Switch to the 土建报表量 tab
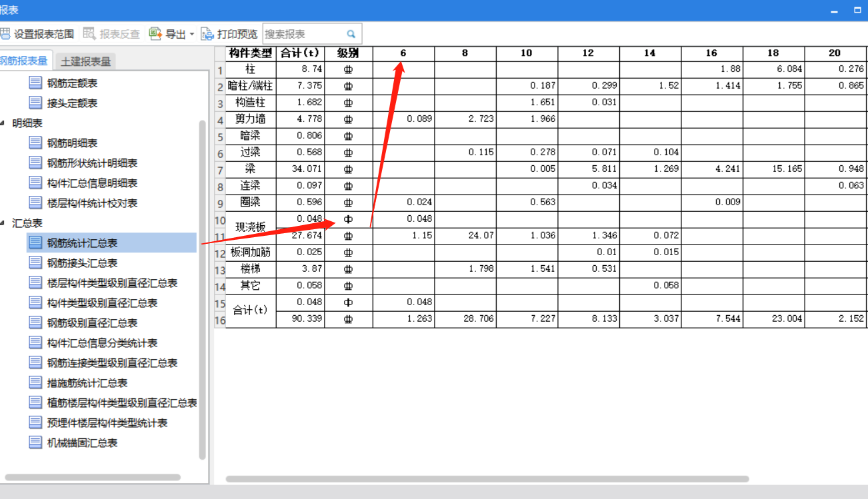 pos(85,61)
